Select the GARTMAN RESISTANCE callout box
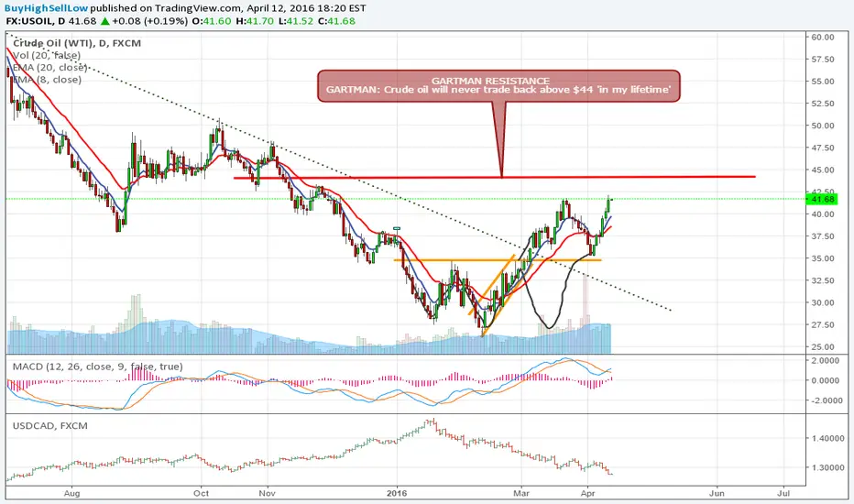Screen dimensions: 854x504 pyautogui.click(x=498, y=85)
